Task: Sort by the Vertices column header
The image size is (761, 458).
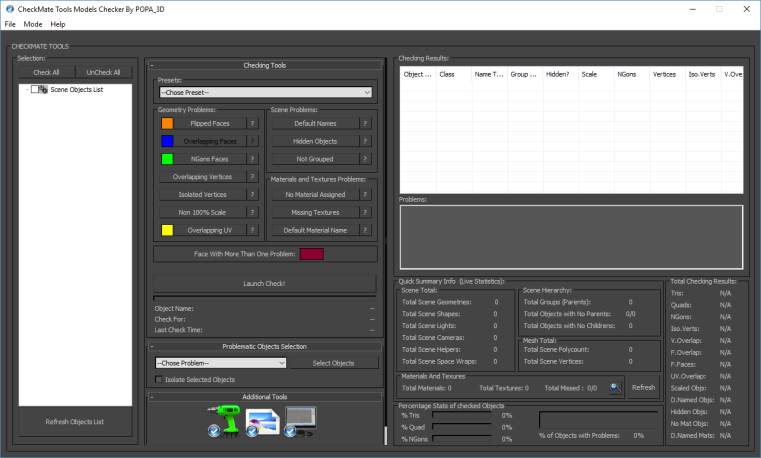Action: [667, 74]
